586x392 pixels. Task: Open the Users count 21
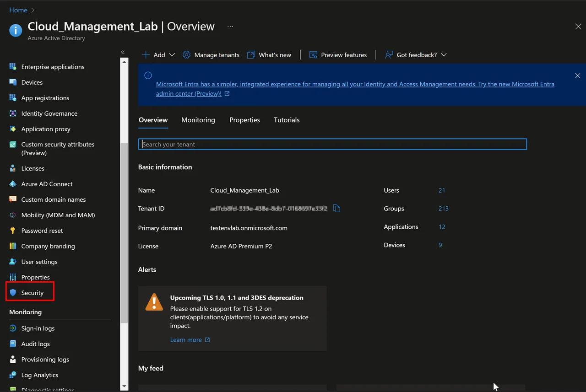[442, 190]
